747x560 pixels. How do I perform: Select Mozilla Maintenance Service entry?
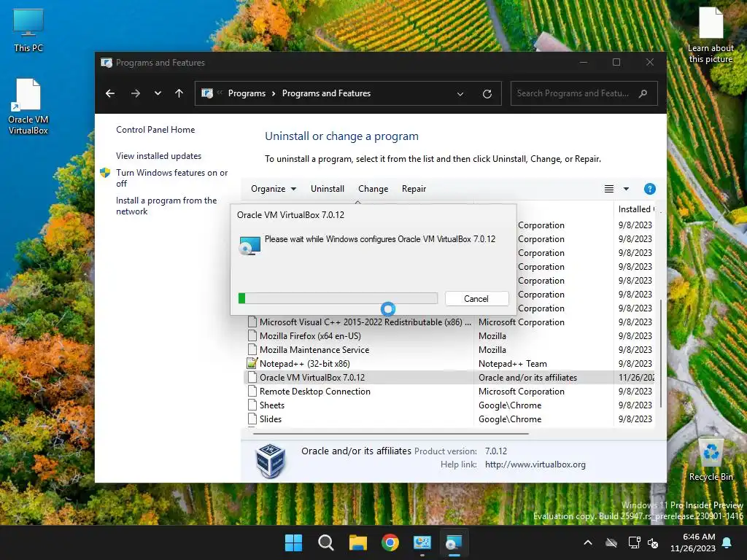pos(451,350)
